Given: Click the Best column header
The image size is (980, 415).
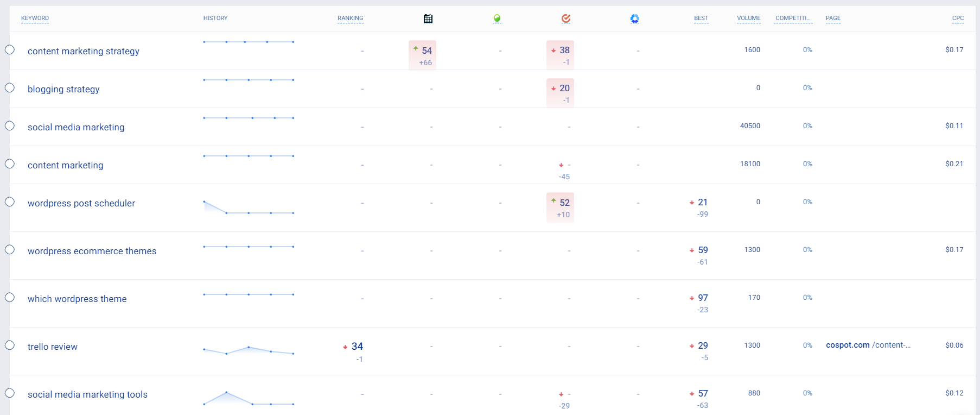Looking at the screenshot, I should [x=701, y=18].
